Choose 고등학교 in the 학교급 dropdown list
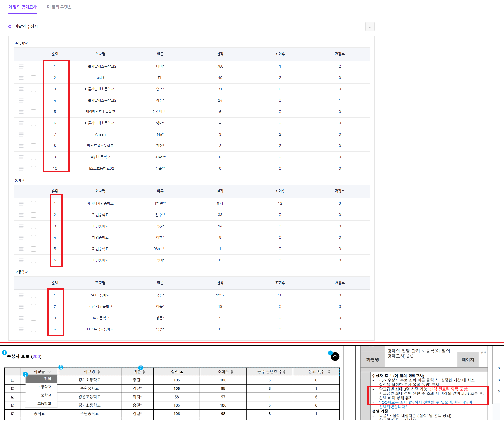Viewport: 504px width, 423px height. pyautogui.click(x=44, y=403)
